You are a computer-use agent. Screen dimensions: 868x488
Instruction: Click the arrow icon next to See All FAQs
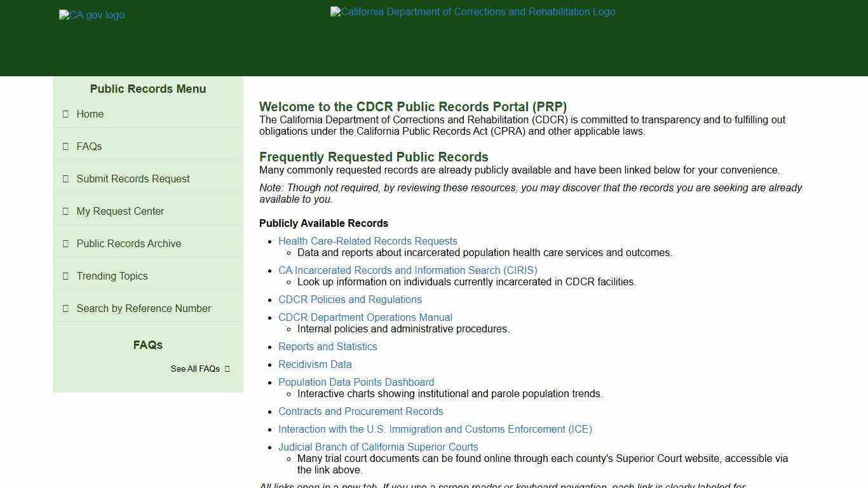click(227, 369)
